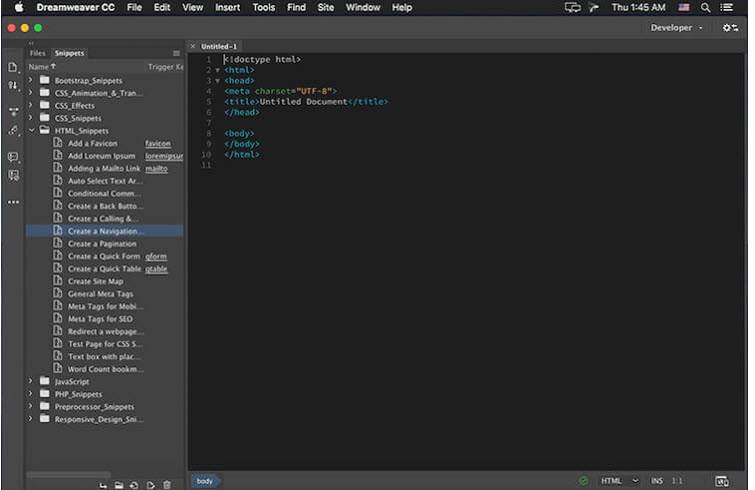Click the Trigger Key column header
Screen dimensions: 755x490
[165, 66]
